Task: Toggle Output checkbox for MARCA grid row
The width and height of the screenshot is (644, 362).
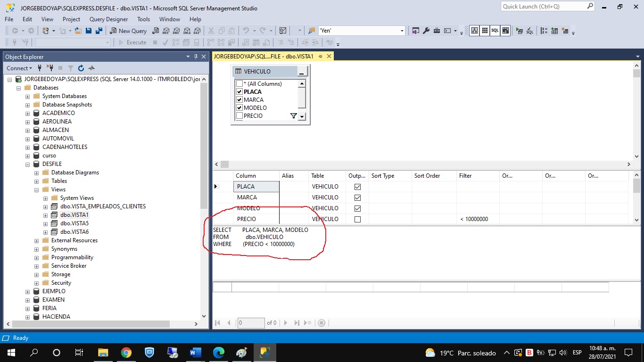Action: click(357, 197)
